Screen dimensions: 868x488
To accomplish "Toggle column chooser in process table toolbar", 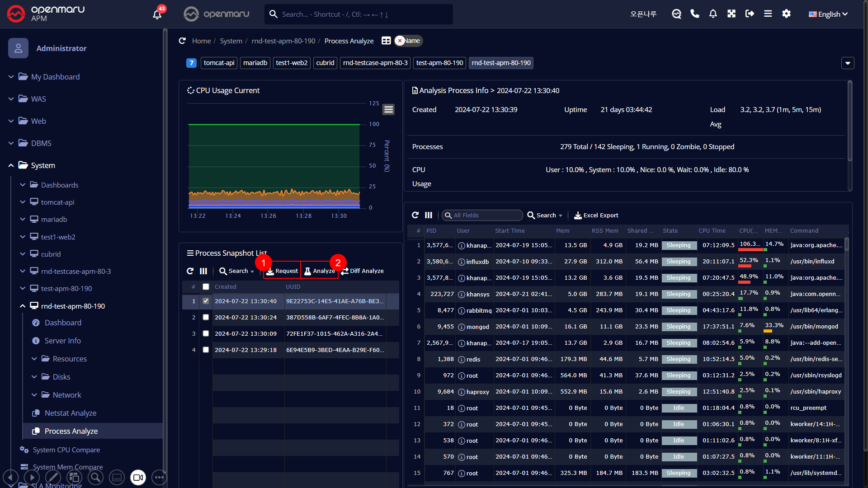I will [x=429, y=216].
